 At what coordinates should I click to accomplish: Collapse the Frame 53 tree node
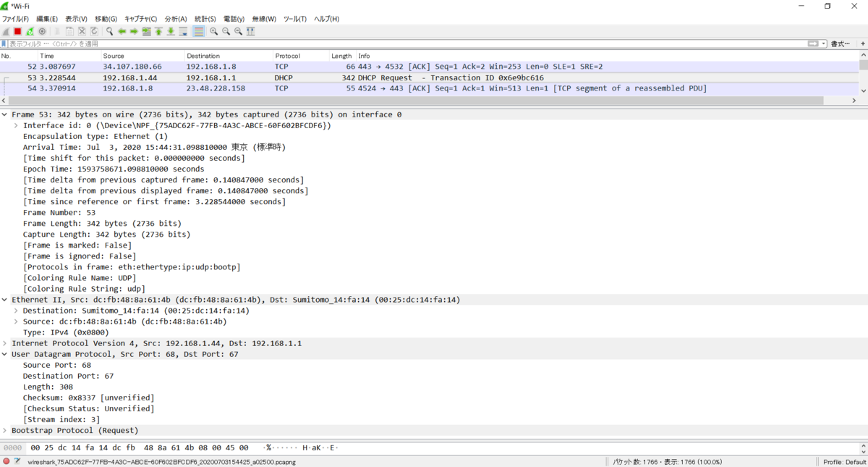point(5,114)
